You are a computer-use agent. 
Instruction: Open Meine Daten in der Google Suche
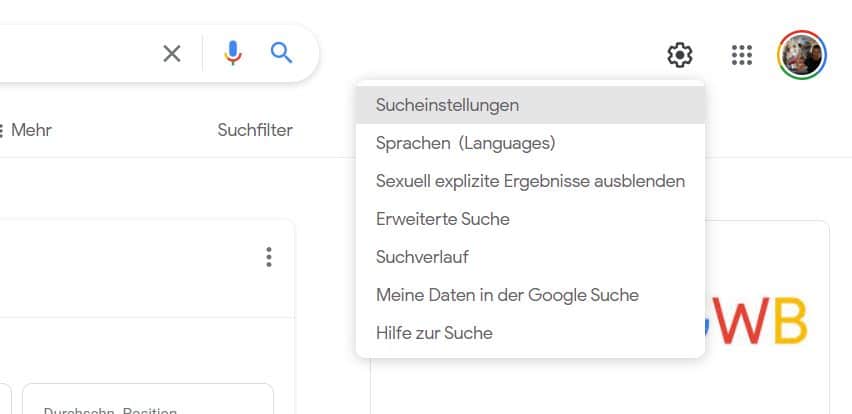coord(507,295)
